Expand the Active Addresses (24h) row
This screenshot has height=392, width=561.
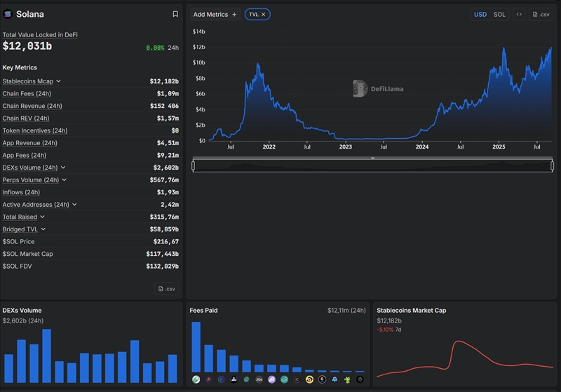tap(74, 205)
